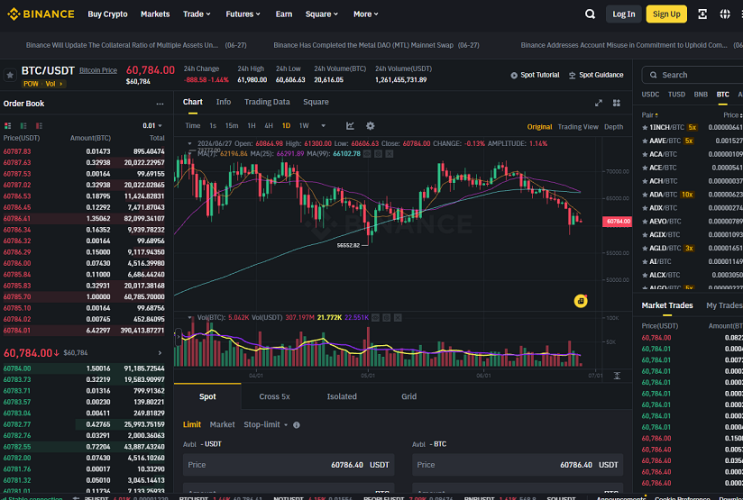This screenshot has width=743, height=500.
Task: Click the Log In button
Action: pyautogui.click(x=624, y=14)
